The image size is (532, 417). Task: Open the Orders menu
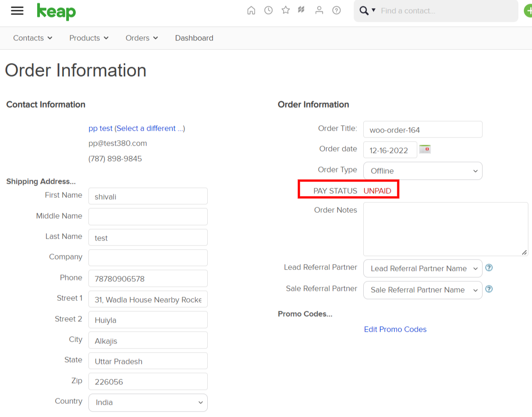(x=141, y=38)
